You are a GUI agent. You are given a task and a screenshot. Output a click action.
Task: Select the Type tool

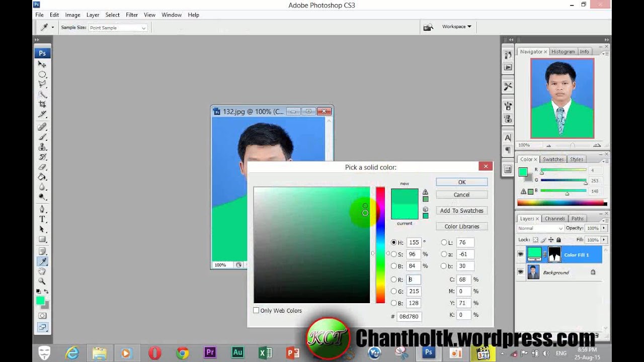pyautogui.click(x=42, y=219)
